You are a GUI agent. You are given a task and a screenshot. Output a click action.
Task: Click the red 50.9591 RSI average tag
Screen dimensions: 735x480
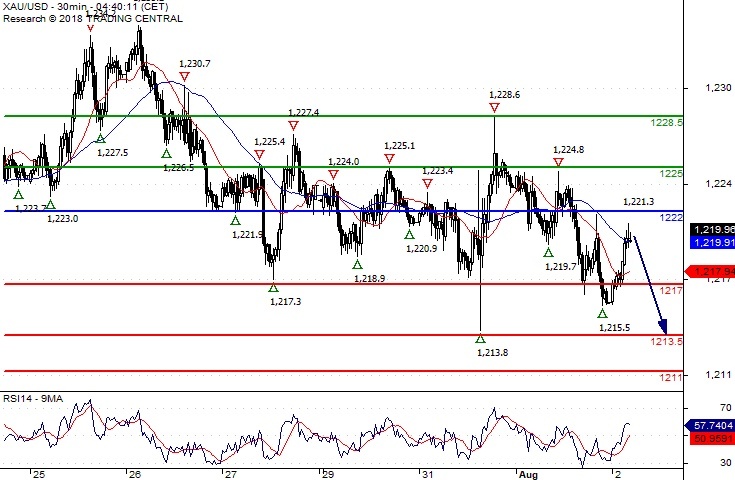pos(712,438)
